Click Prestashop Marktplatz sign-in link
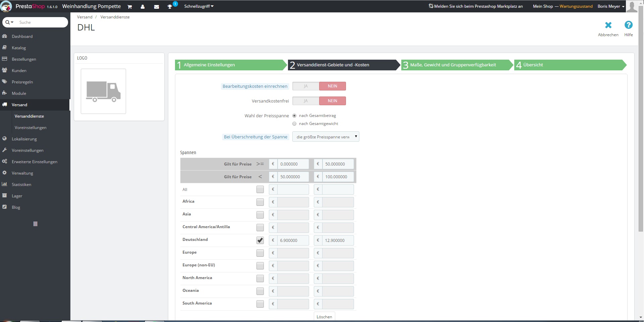The width and height of the screenshot is (644, 322). (x=476, y=6)
